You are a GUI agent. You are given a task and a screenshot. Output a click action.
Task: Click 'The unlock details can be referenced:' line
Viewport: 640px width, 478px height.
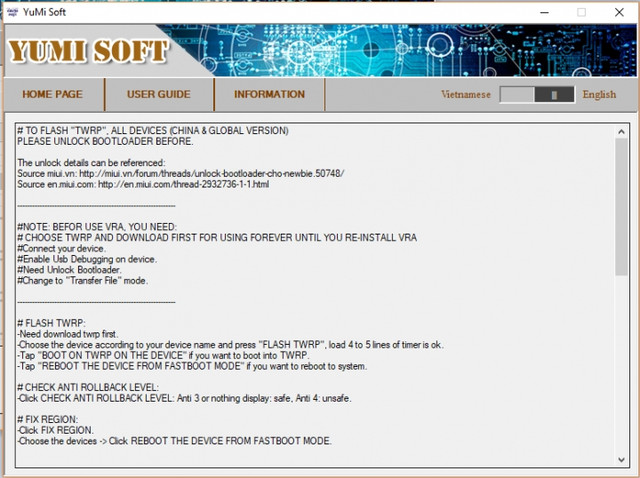91,162
